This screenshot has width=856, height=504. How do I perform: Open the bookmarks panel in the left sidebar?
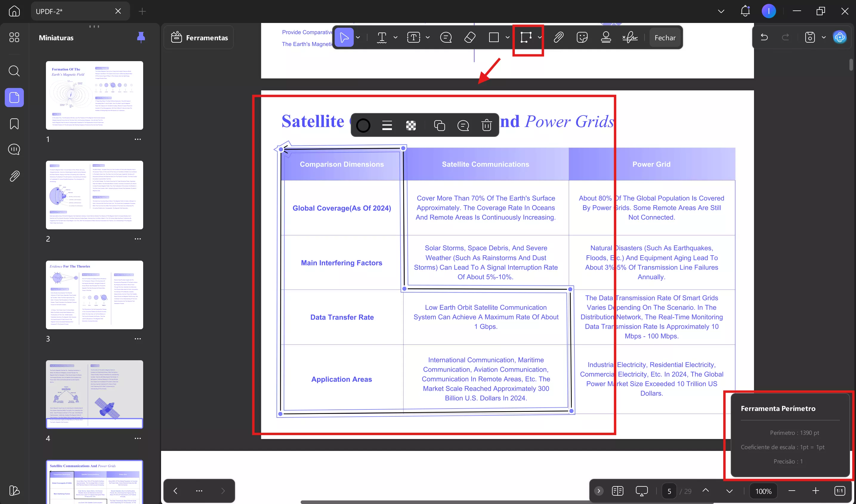tap(14, 124)
